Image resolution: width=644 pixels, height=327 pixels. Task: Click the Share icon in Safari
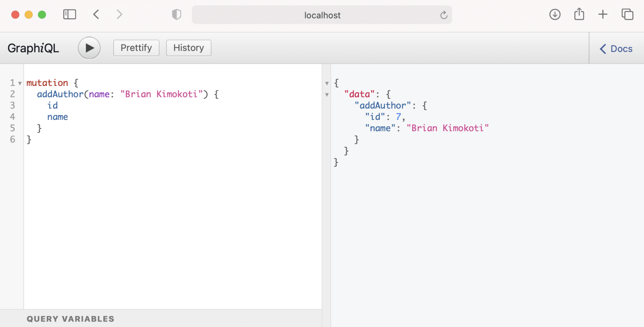click(x=579, y=14)
